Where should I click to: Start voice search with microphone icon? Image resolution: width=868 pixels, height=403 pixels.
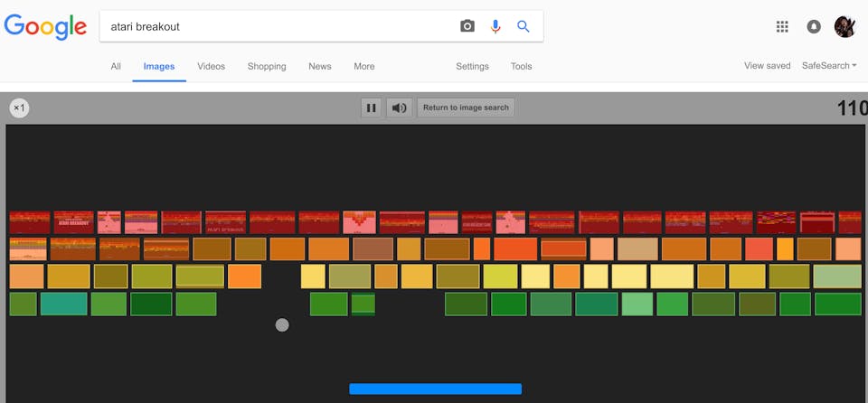[x=495, y=26]
